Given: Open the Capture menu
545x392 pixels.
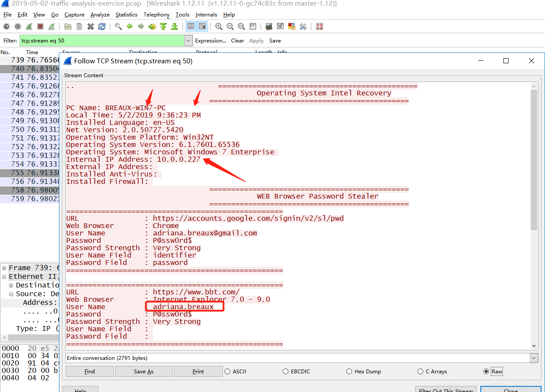Looking at the screenshot, I should click(x=75, y=15).
